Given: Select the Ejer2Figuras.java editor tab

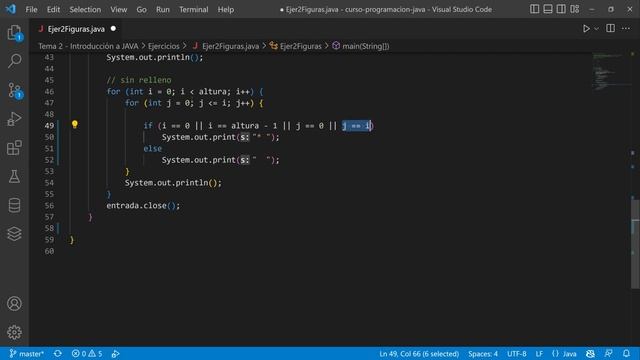Looking at the screenshot, I should (76, 29).
